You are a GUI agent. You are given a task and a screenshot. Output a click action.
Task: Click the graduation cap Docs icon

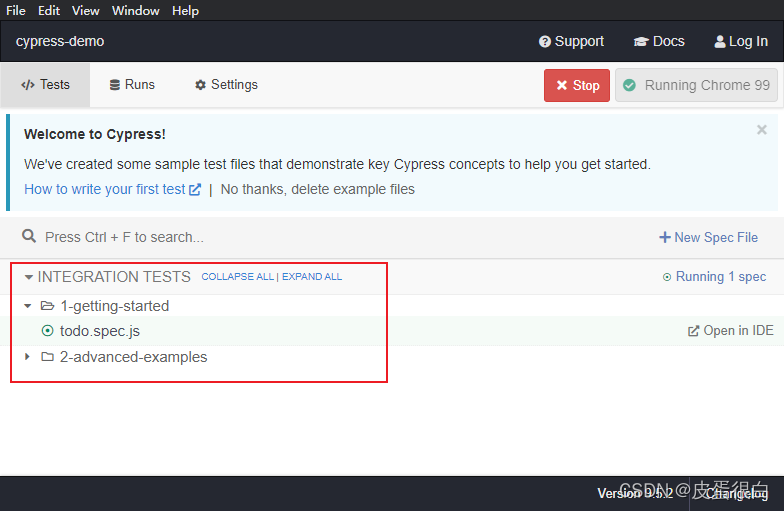tap(641, 42)
